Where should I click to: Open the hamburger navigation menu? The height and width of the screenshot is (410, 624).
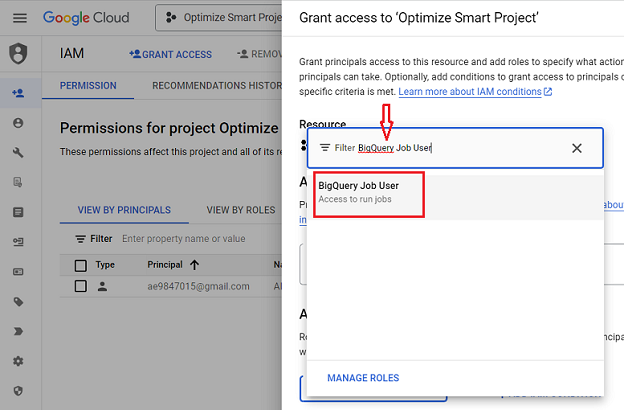coord(20,18)
